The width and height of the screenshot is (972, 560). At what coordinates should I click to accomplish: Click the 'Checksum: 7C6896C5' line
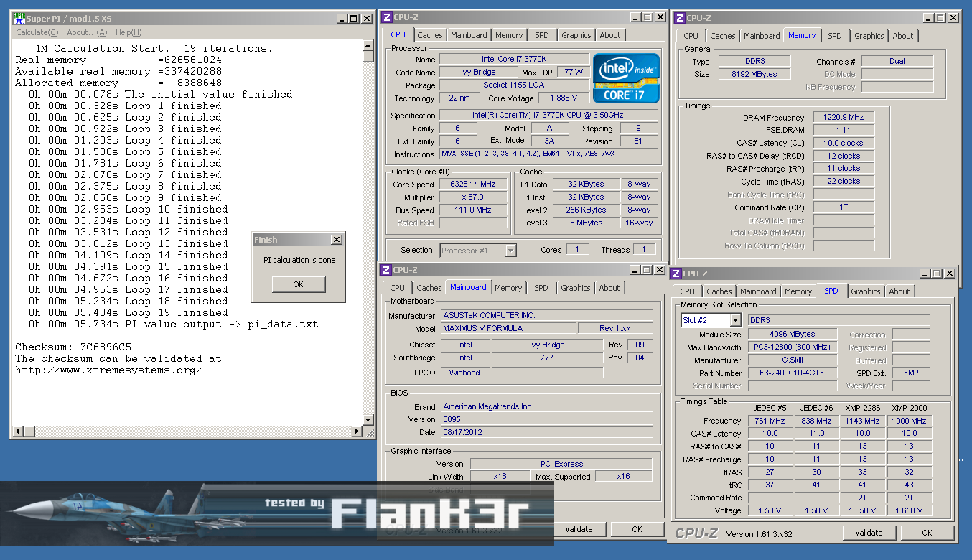(x=73, y=347)
